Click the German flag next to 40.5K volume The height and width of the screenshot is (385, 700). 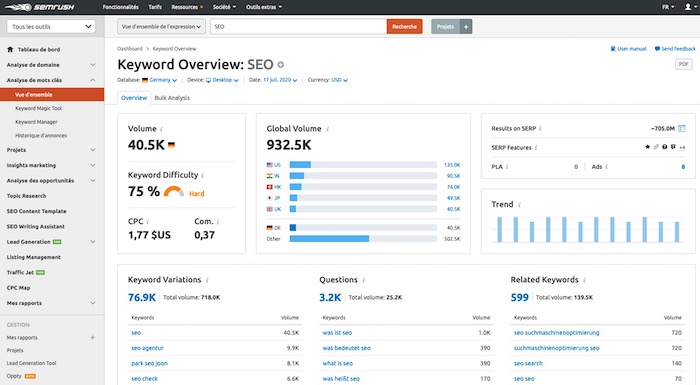[171, 145]
